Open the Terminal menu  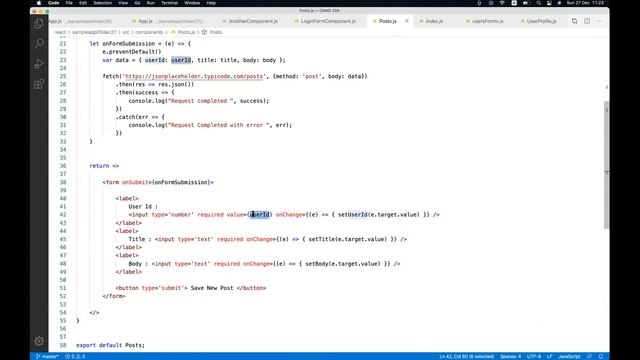pos(169,3)
